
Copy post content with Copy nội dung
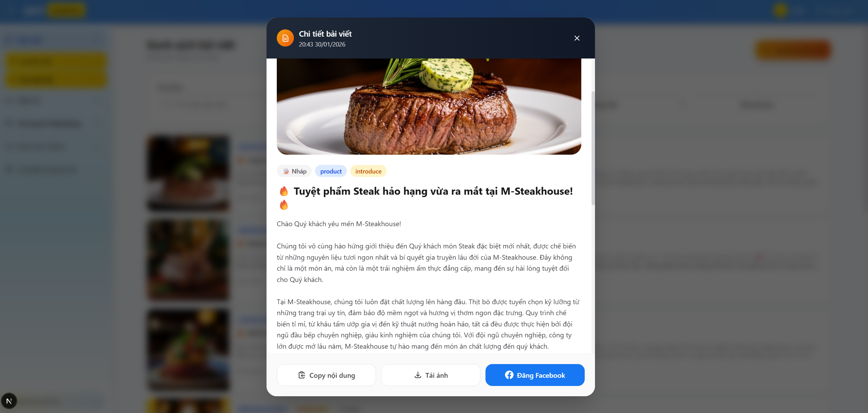tap(326, 375)
